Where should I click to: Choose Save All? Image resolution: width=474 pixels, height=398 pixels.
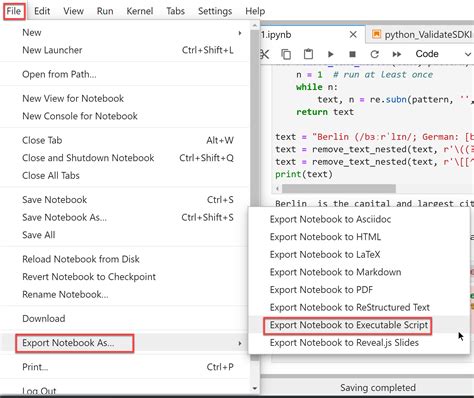point(125,235)
